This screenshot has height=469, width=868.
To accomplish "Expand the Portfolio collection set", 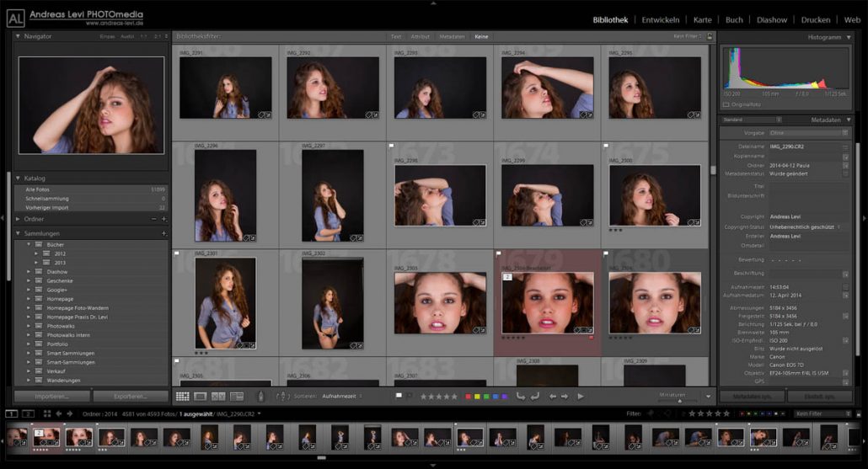I will coord(29,344).
